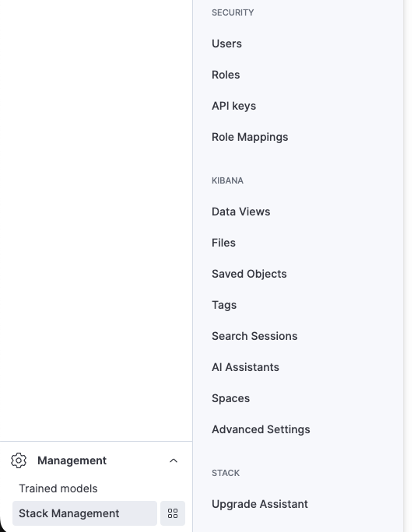Collapse the Management section chevron
414x532 pixels.
coord(174,460)
